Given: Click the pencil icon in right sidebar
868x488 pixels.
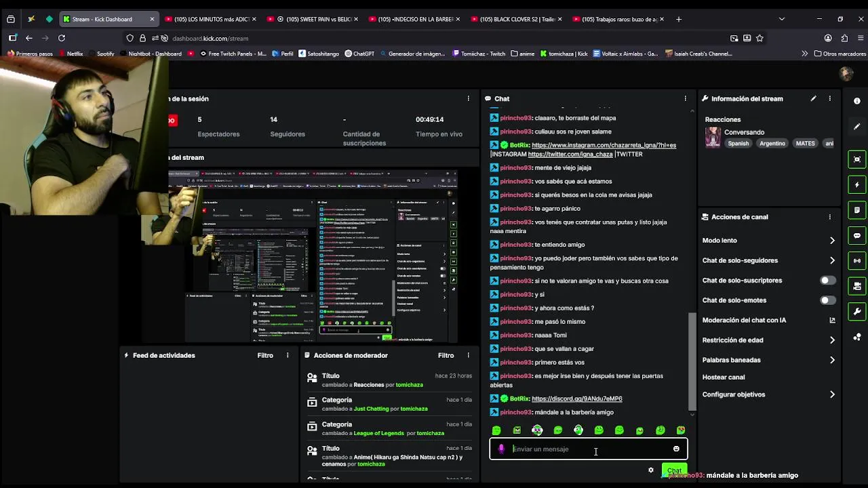Looking at the screenshot, I should point(857,126).
